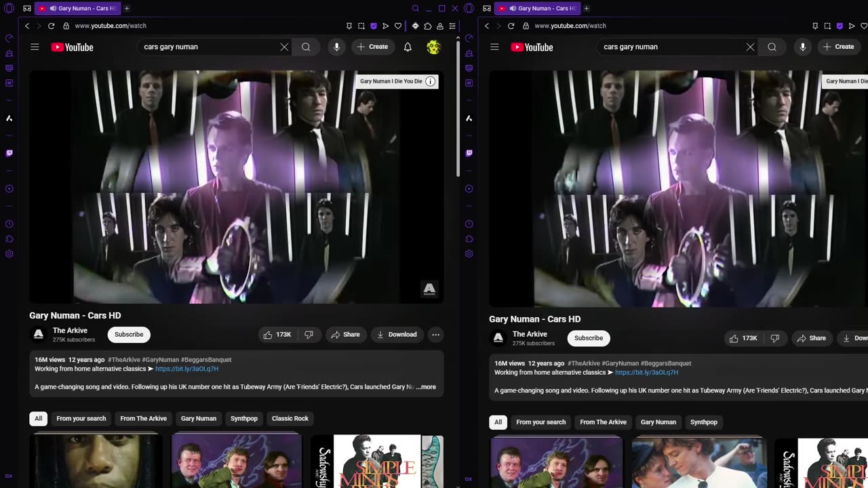The width and height of the screenshot is (868, 488).
Task: Open easy setup menu in left window
Action: tap(452, 26)
